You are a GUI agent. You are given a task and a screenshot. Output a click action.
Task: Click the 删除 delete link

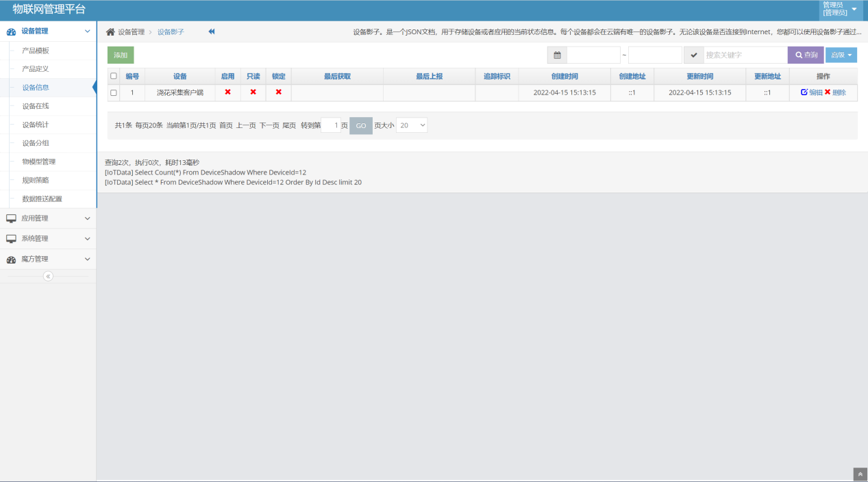(835, 92)
